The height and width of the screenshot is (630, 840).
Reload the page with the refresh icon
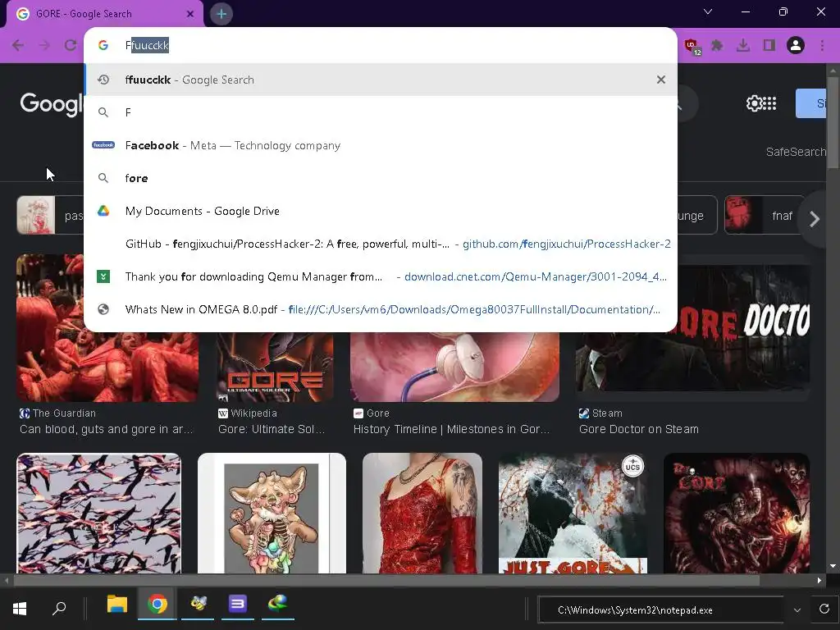point(71,45)
